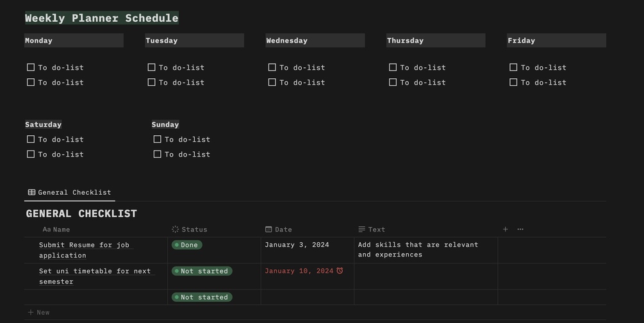
Task: Click the table icon on General Checklist tab
Action: point(31,192)
